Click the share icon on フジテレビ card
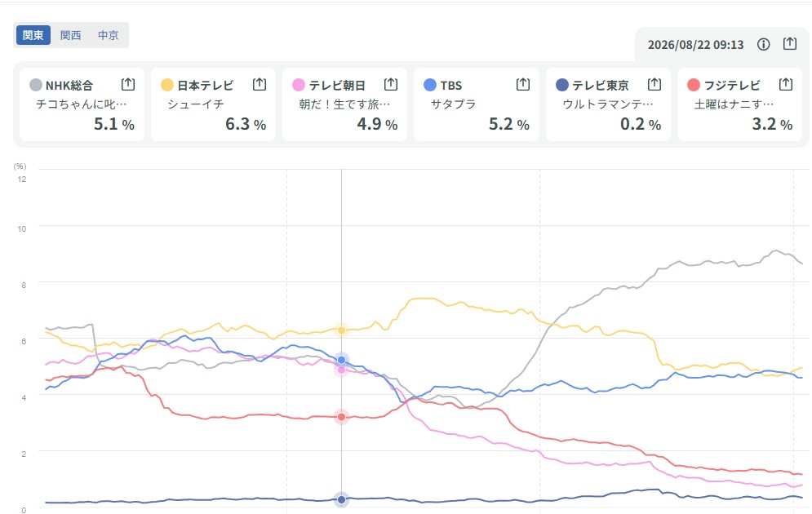812x514 pixels. 786,84
